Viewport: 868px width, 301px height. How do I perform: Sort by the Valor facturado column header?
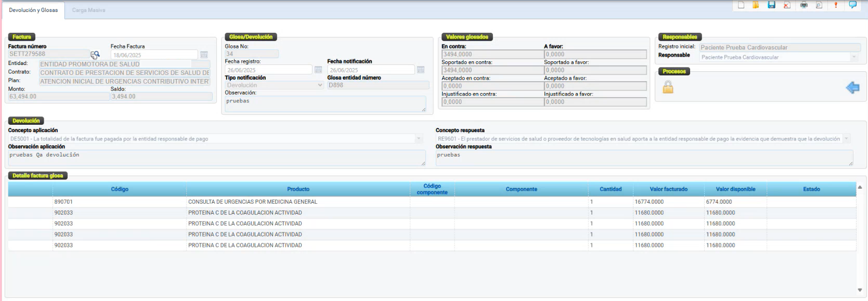[668, 189]
